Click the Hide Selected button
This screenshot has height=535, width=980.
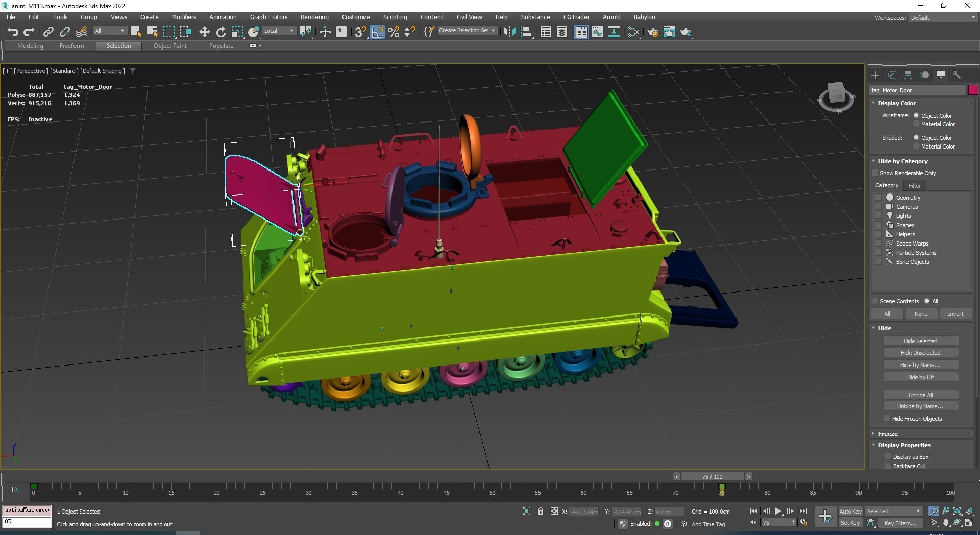tap(920, 341)
